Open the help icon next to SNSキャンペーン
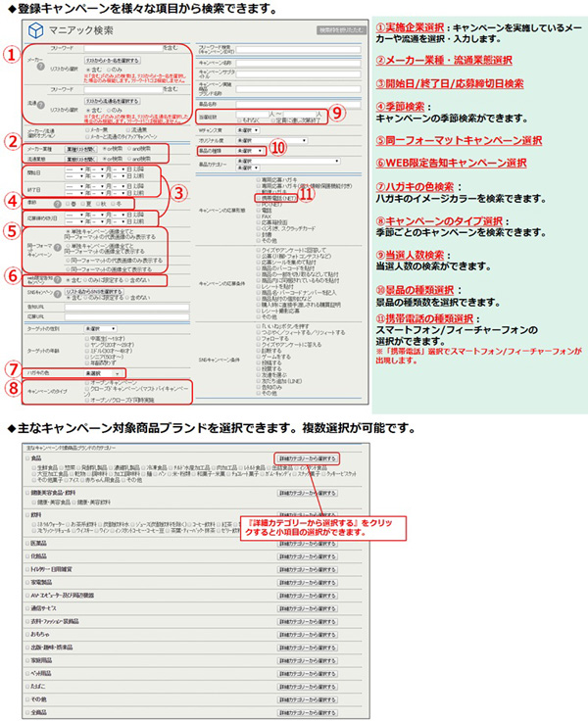The height and width of the screenshot is (721, 588). pos(58,293)
